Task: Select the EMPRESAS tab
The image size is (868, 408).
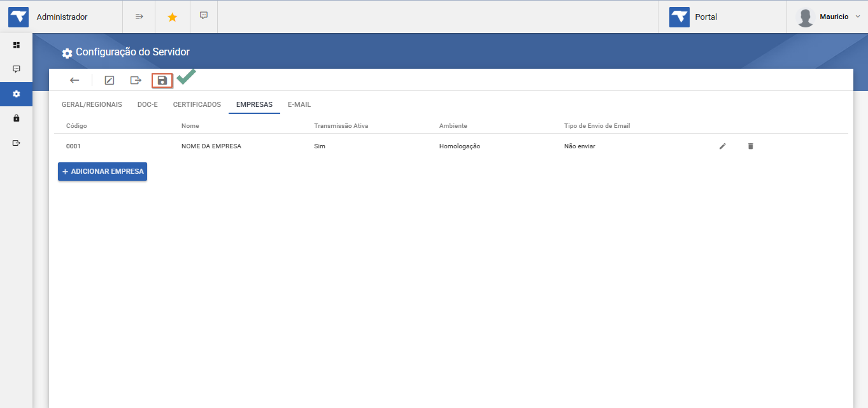Action: pyautogui.click(x=254, y=104)
